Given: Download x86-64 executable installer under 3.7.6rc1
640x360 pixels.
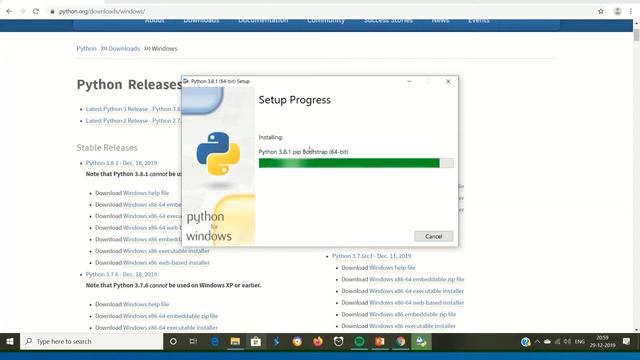Looking at the screenshot, I should (x=416, y=291).
